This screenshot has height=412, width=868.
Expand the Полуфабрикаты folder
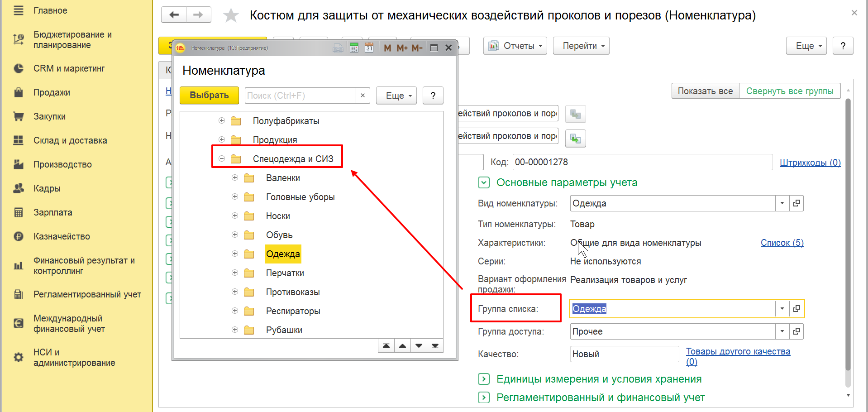coord(222,120)
